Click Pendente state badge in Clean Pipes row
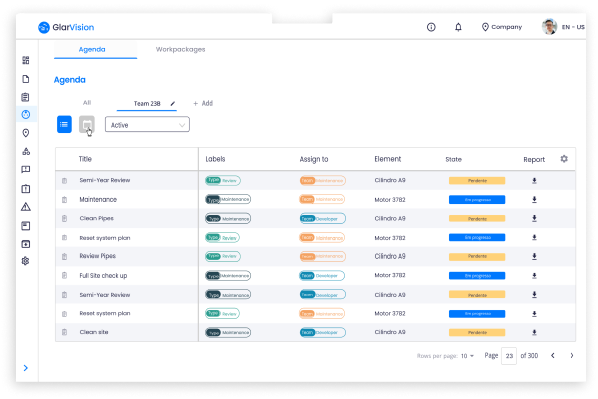The image size is (598, 399). 477,219
